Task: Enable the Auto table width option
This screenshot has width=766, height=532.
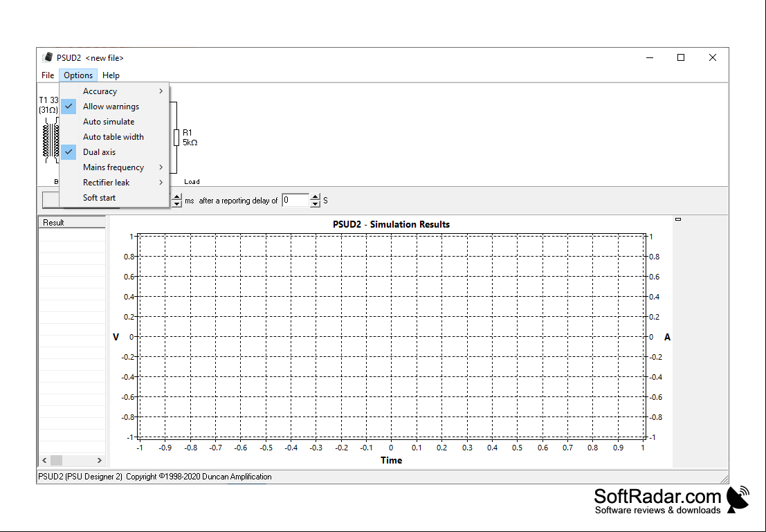Action: 114,137
